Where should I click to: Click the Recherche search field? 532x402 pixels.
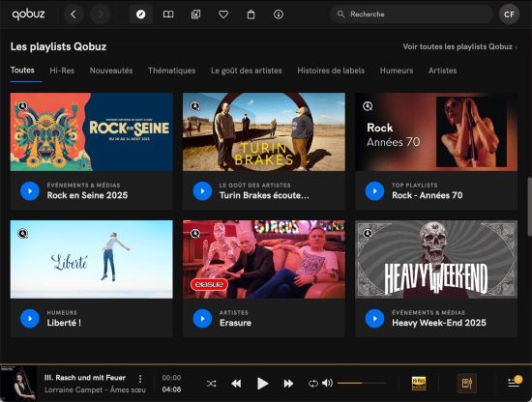point(411,14)
